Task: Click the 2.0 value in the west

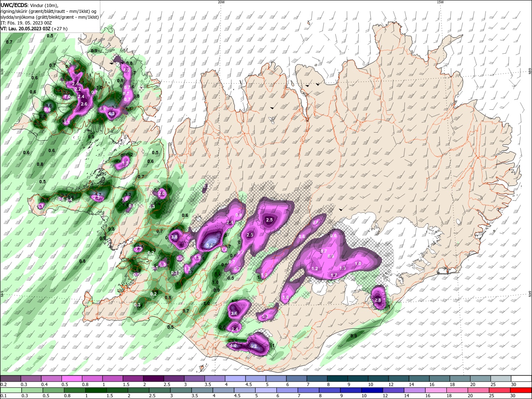Action: point(162,194)
